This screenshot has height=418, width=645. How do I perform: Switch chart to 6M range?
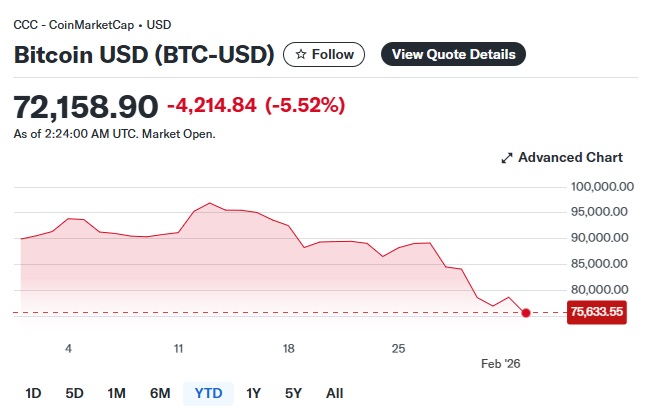pos(160,393)
